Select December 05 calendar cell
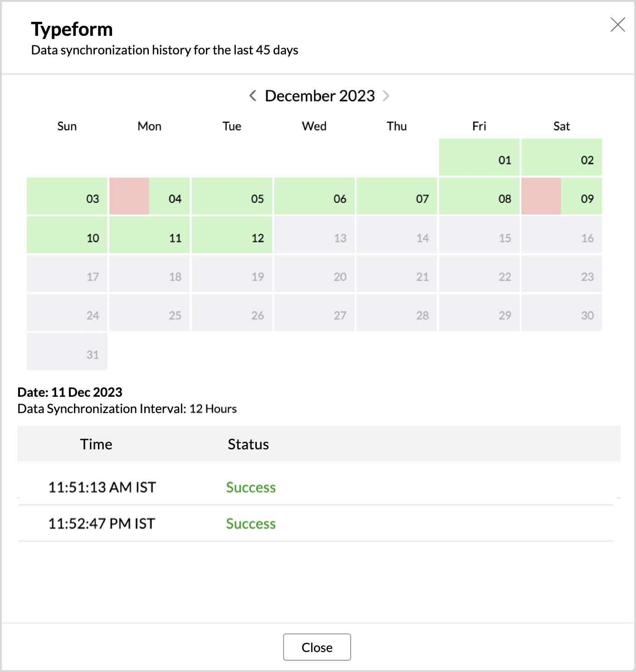Image resolution: width=636 pixels, height=672 pixels. 232,196
